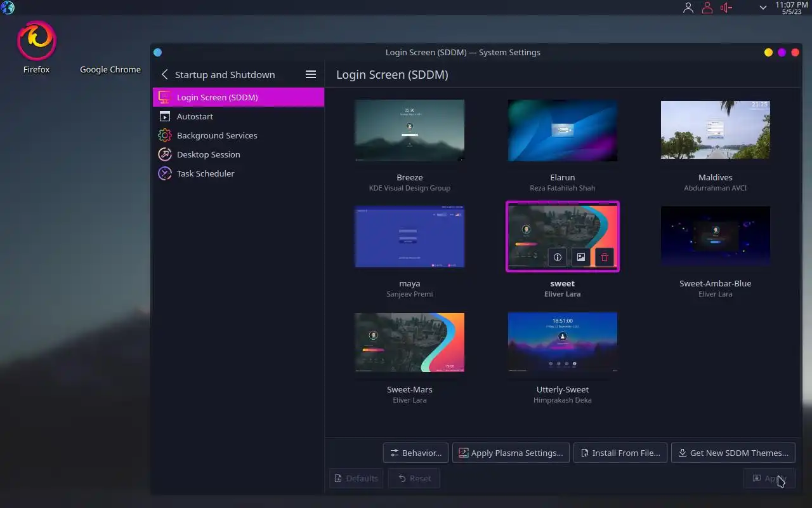
Task: Go back from Startup and Shutdown
Action: tap(164, 74)
